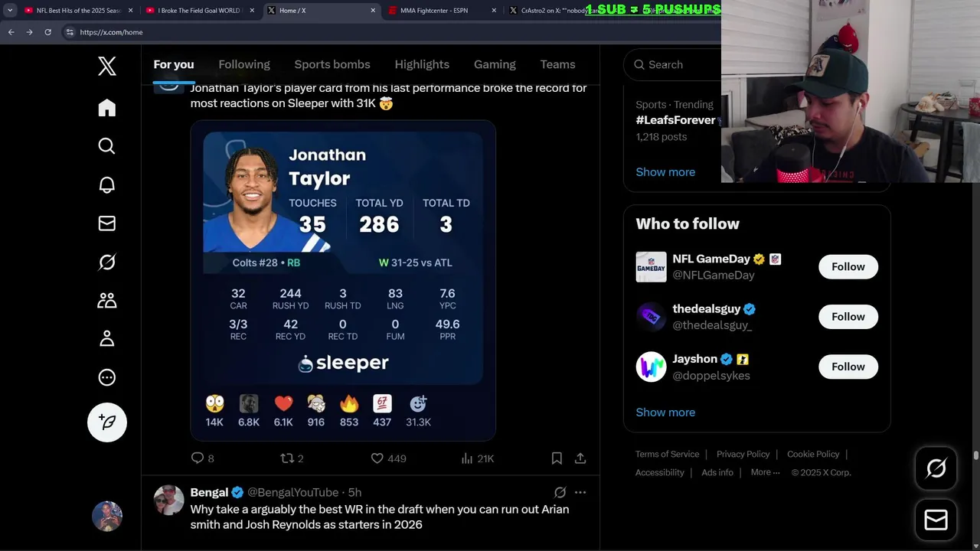Follow thedealsguy

(848, 317)
